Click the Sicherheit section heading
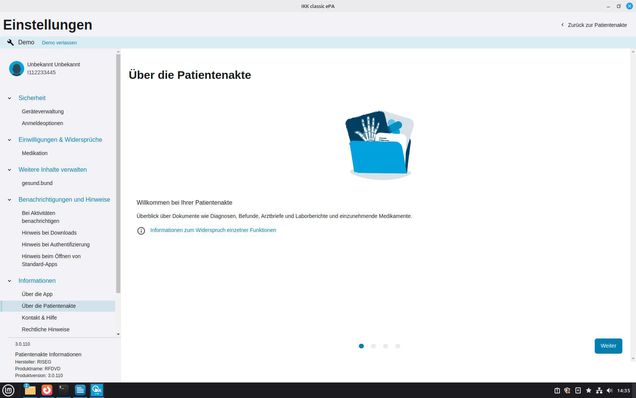Screen dimensions: 636x398 [x=32, y=98]
